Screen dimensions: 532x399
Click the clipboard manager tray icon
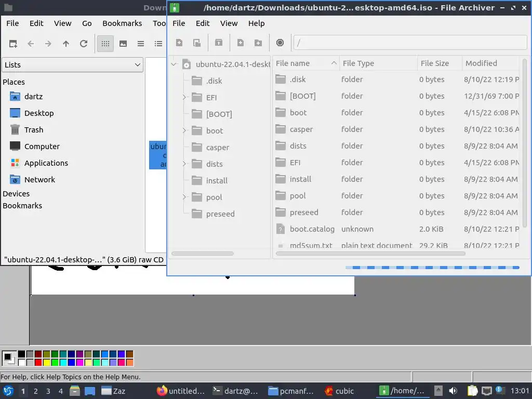pyautogui.click(x=472, y=391)
